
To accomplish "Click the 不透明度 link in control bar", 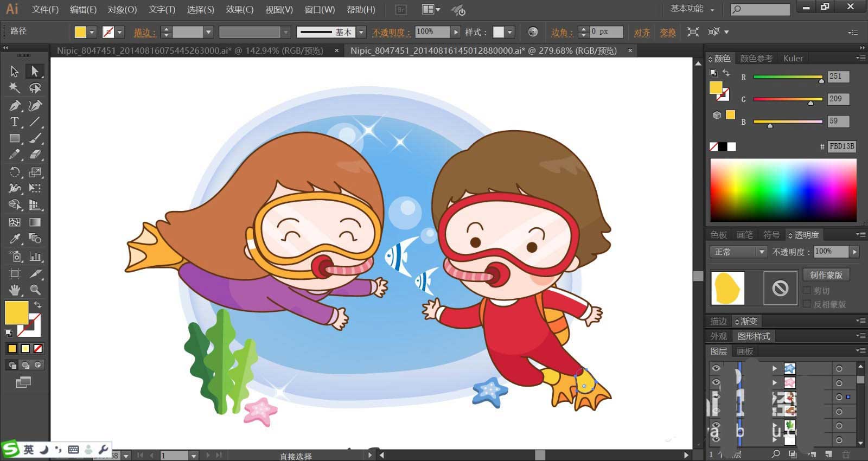I will [x=392, y=33].
